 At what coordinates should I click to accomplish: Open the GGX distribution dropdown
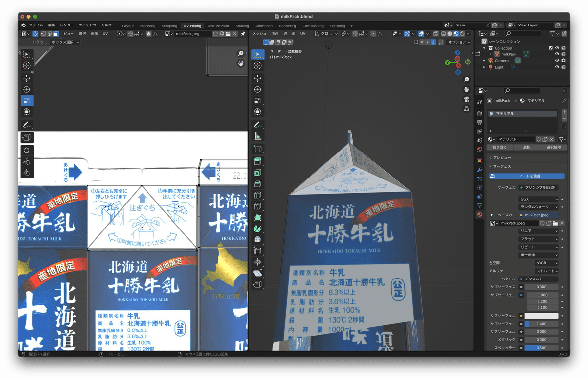539,200
